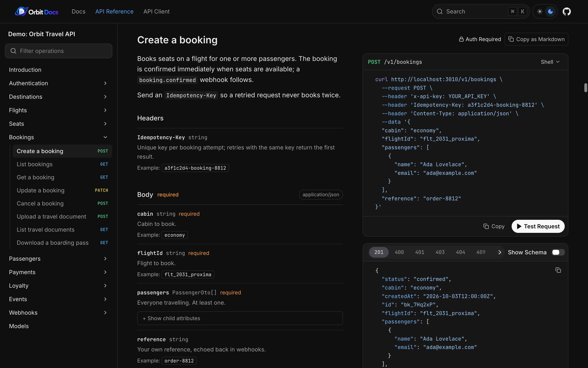Select the 409 response tab

(x=481, y=252)
